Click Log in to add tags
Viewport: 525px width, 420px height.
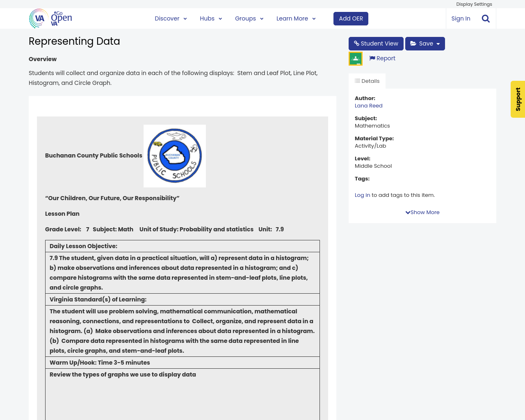pos(362,195)
